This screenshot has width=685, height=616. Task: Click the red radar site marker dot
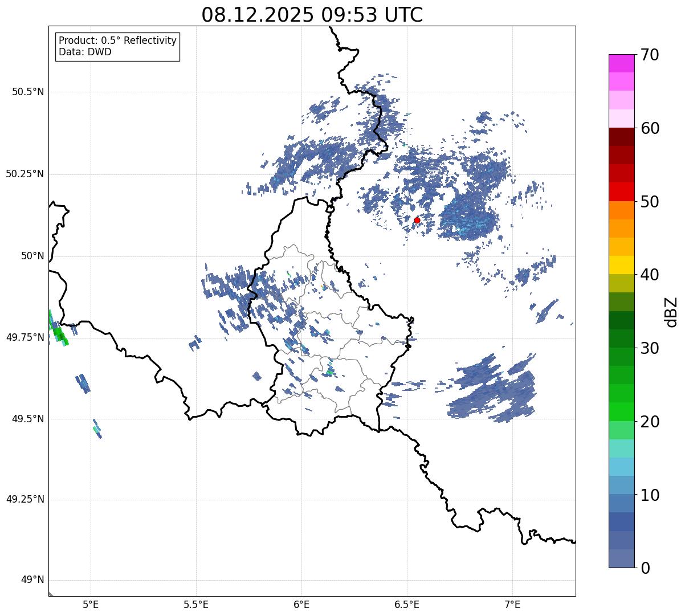point(417,220)
